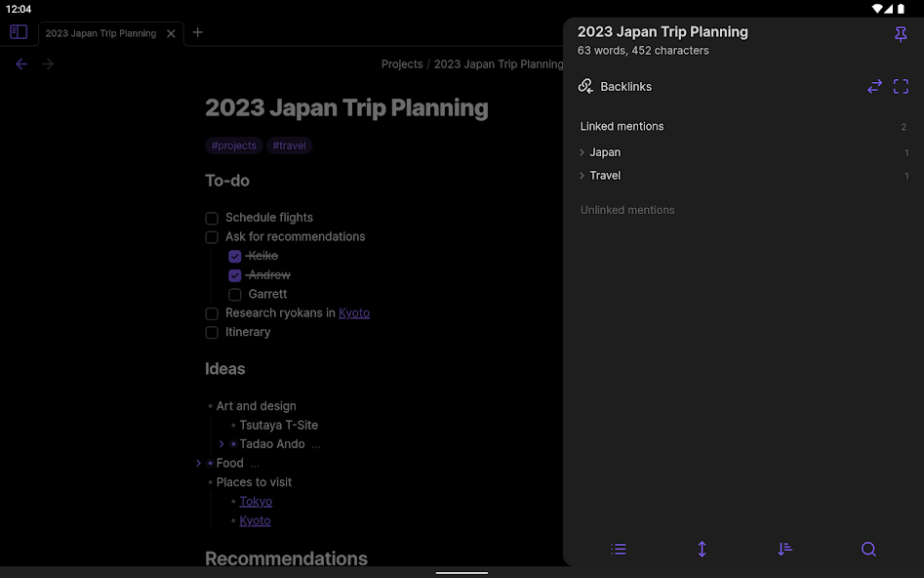Open the Tokyo link under Places to visit
Viewport: 924px width, 578px height.
click(256, 502)
